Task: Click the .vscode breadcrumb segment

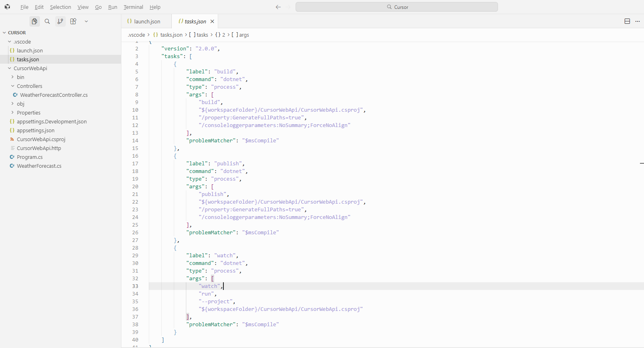Action: (x=136, y=35)
